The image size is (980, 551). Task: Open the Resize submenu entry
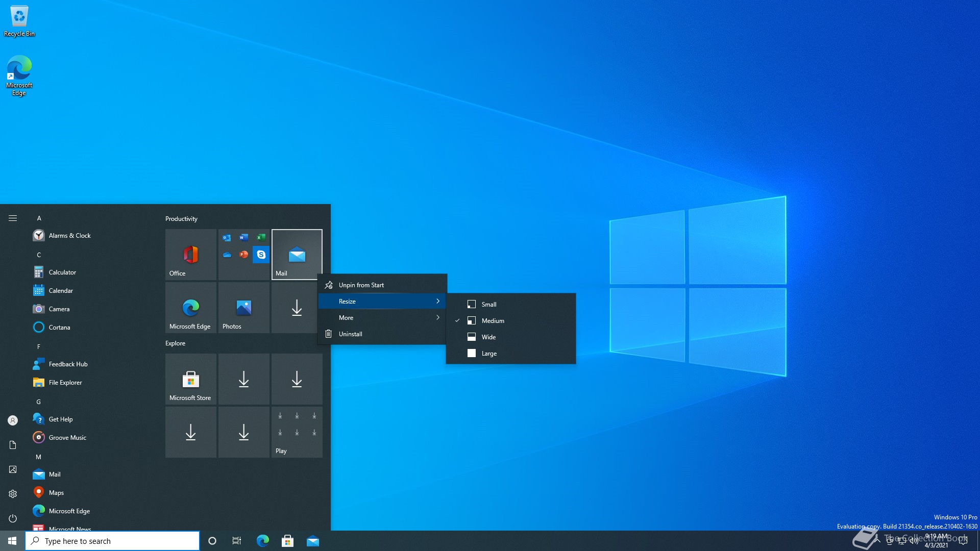(x=382, y=302)
